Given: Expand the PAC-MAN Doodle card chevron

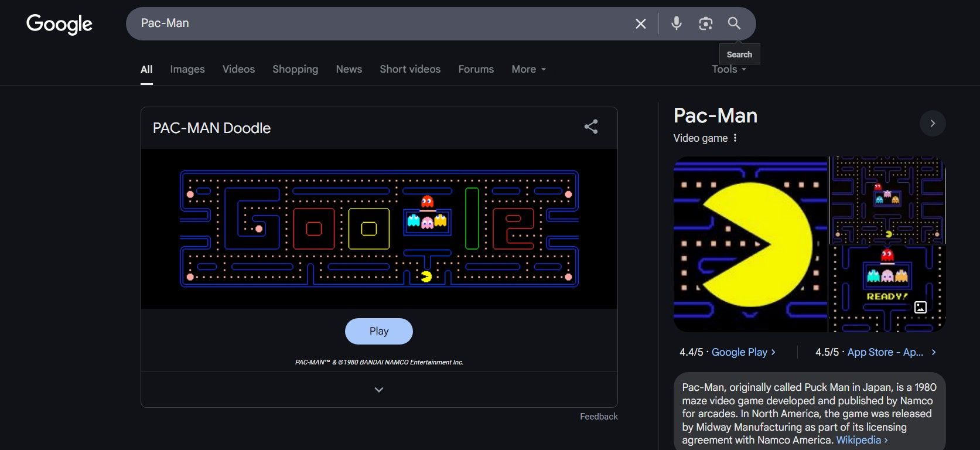Looking at the screenshot, I should click(x=379, y=390).
